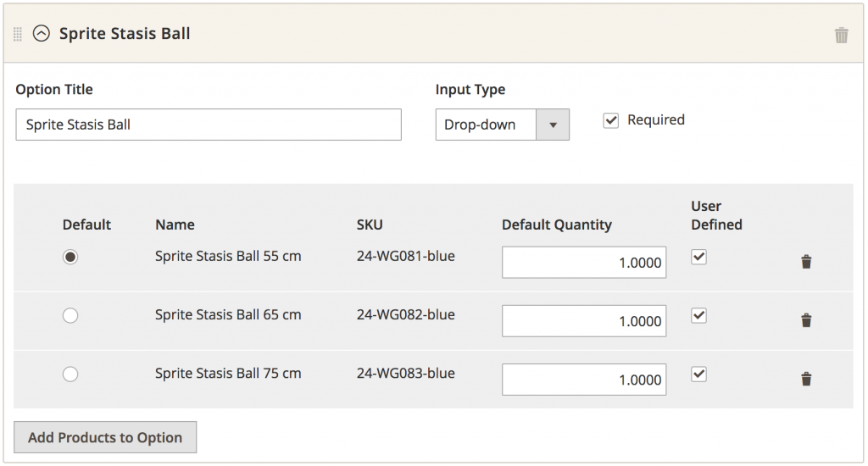Click the drag handle beside Sprite Stasis Ball header
Viewport: 868px width, 466px height.
pos(18,34)
